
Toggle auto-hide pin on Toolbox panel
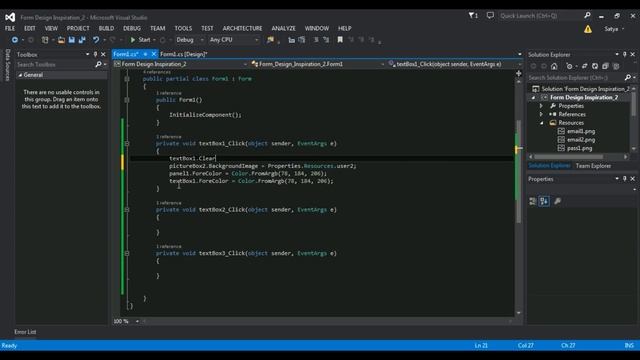pyautogui.click(x=96, y=54)
